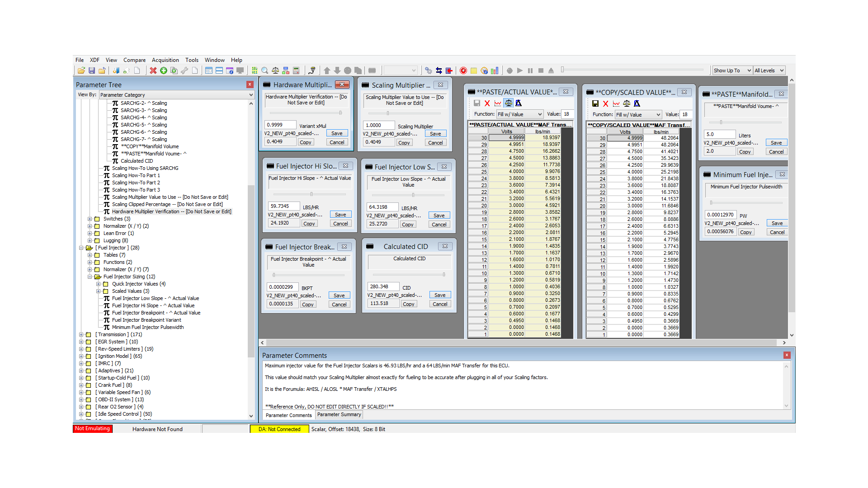This screenshot has height=488, width=868.
Task: Click the bar chart toolbar icon
Action: (495, 70)
